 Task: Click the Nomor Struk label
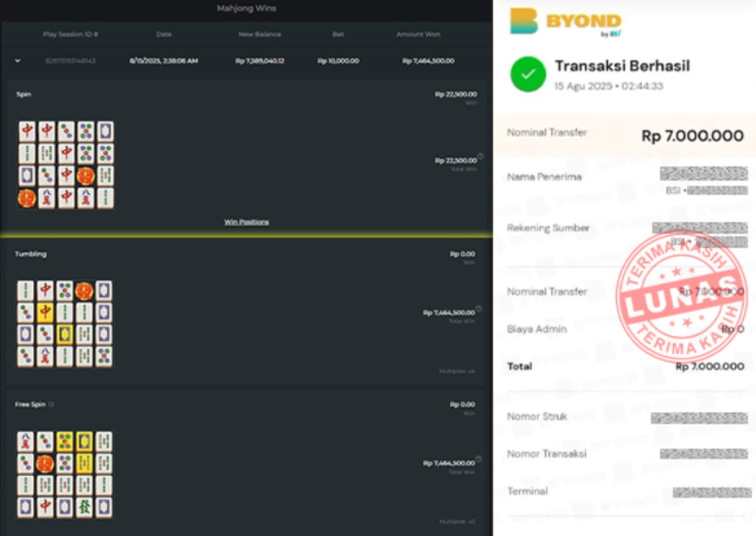point(537,416)
